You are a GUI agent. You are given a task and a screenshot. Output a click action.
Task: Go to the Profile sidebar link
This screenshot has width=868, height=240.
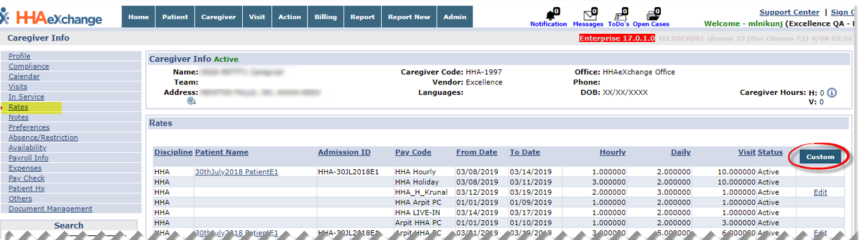point(19,56)
